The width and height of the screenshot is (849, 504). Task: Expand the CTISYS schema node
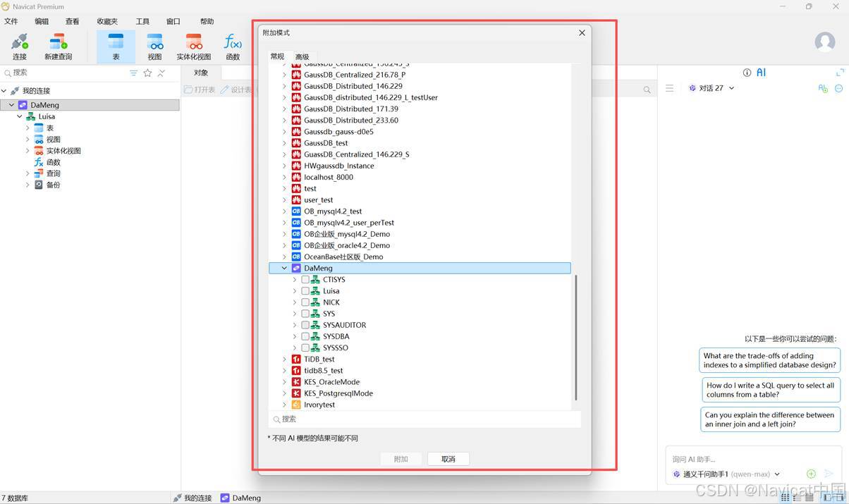(x=295, y=280)
